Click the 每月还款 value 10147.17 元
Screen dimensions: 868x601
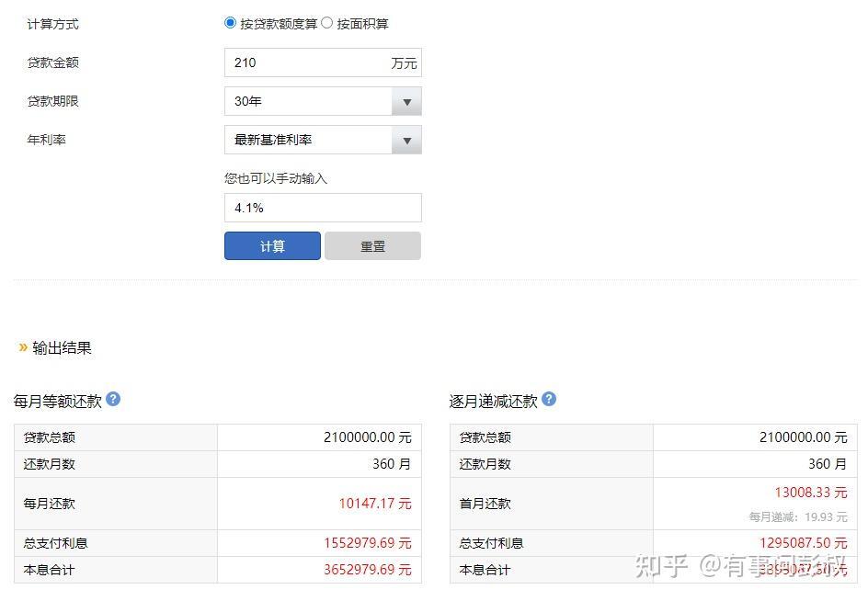click(375, 504)
